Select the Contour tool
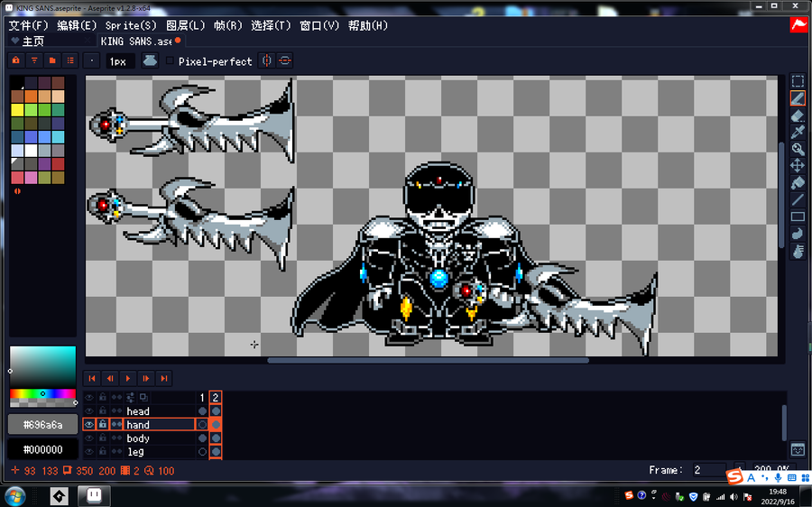Image resolution: width=812 pixels, height=507 pixels. [798, 234]
